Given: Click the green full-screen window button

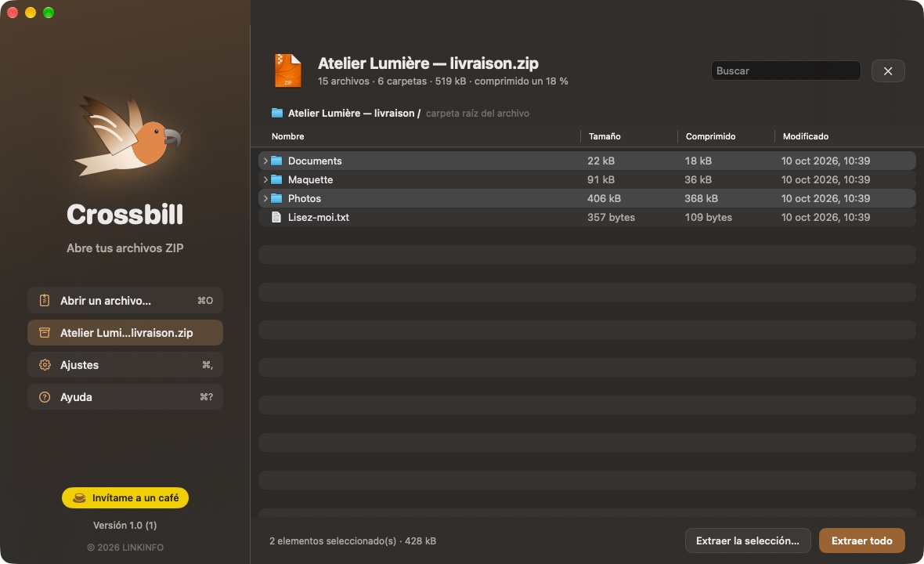Looking at the screenshot, I should (x=49, y=13).
